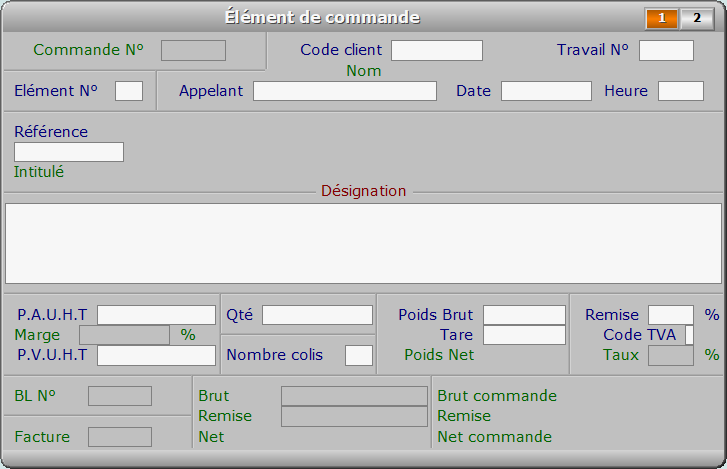Viewport: 727px width, 469px height.
Task: Switch to page 1 tab
Action: point(662,19)
